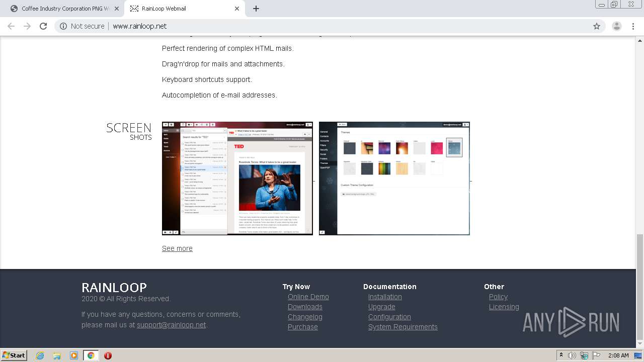Click the scrollbar up arrow
This screenshot has width=644, height=362.
coord(639,40)
